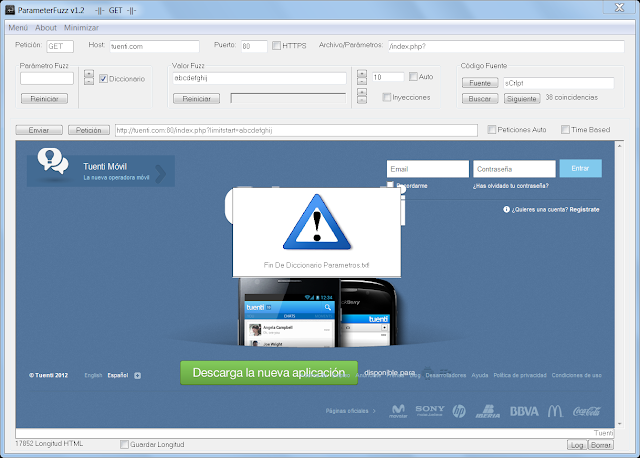Uncheck the Diccionario checkbox
The height and width of the screenshot is (458, 640).
[x=103, y=79]
